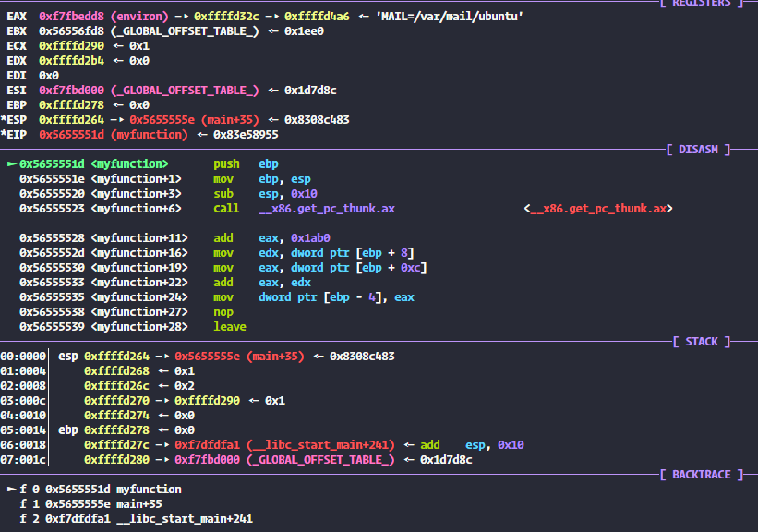Click stack address 0xffffd26c holding 0x2

pyautogui.click(x=116, y=386)
